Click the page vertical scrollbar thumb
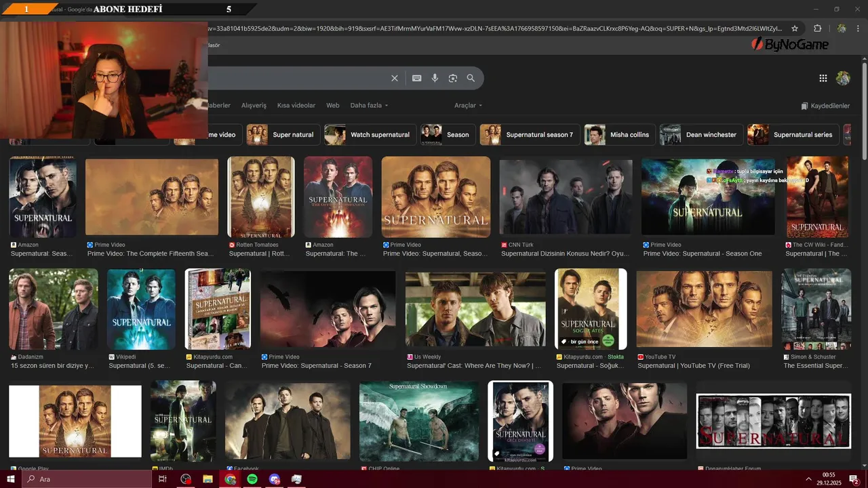The width and height of the screenshot is (868, 488). 864,112
